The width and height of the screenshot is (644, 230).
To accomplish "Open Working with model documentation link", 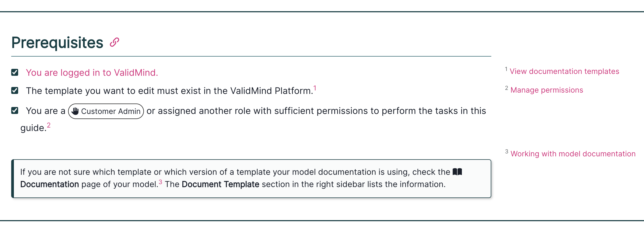I will pos(573,154).
